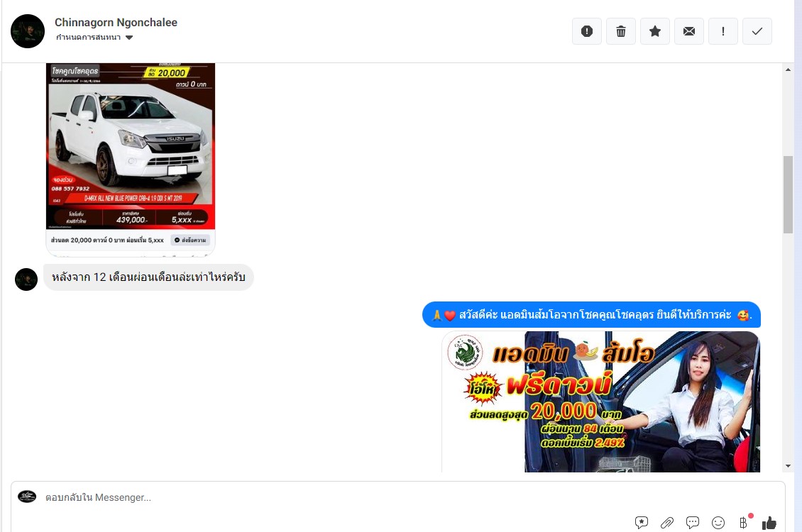The image size is (802, 532).
Task: Open Chinnagorn Ngonchalee profile name
Action: (116, 23)
